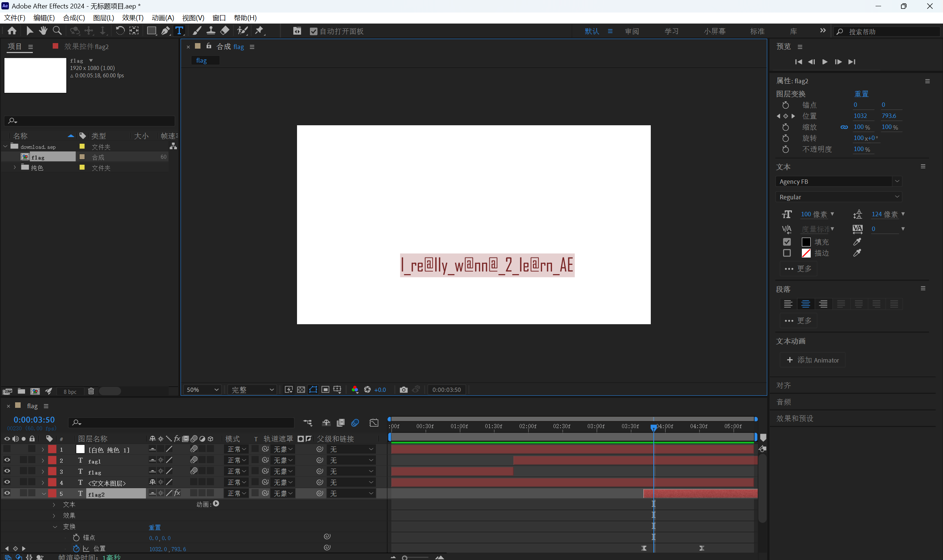This screenshot has height=560, width=943.
Task: Create new folder in project panel
Action: click(x=21, y=391)
